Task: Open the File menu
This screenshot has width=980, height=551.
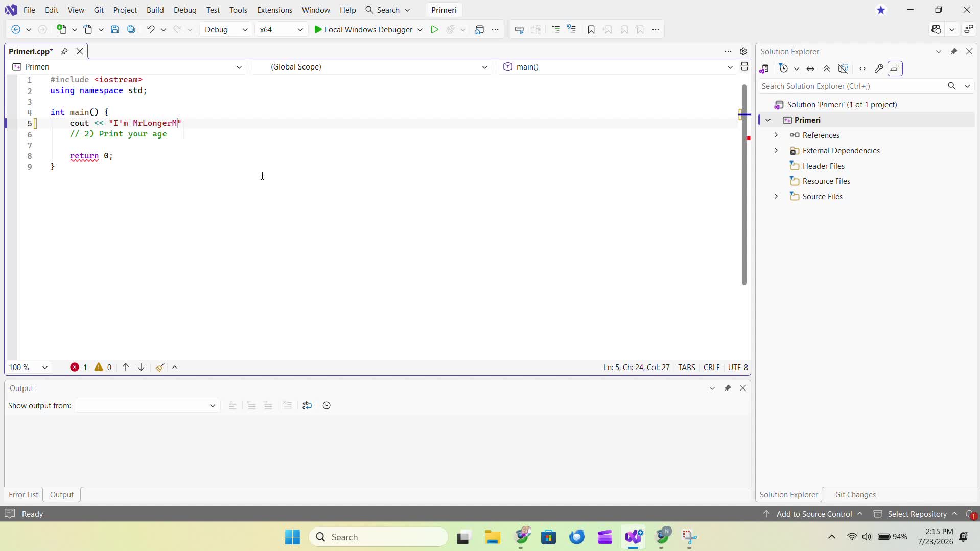Action: point(30,10)
